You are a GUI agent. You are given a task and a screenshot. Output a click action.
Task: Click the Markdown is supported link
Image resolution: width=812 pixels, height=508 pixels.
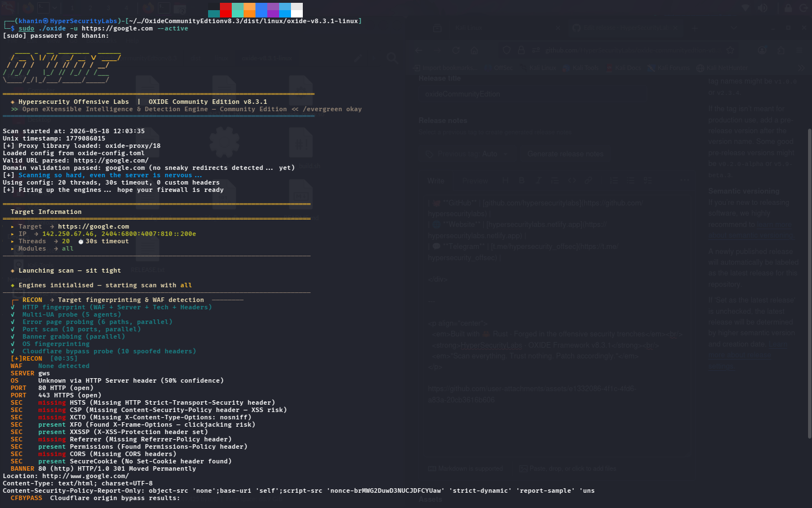(466, 468)
